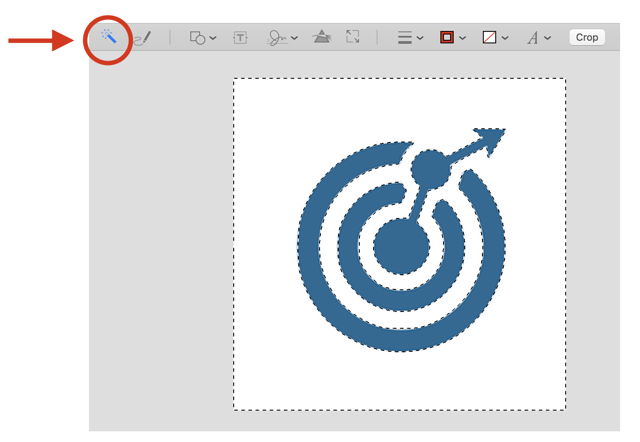Screen dimensions: 640x442
Task: Expand the Text Style dropdown arrow
Action: (547, 38)
